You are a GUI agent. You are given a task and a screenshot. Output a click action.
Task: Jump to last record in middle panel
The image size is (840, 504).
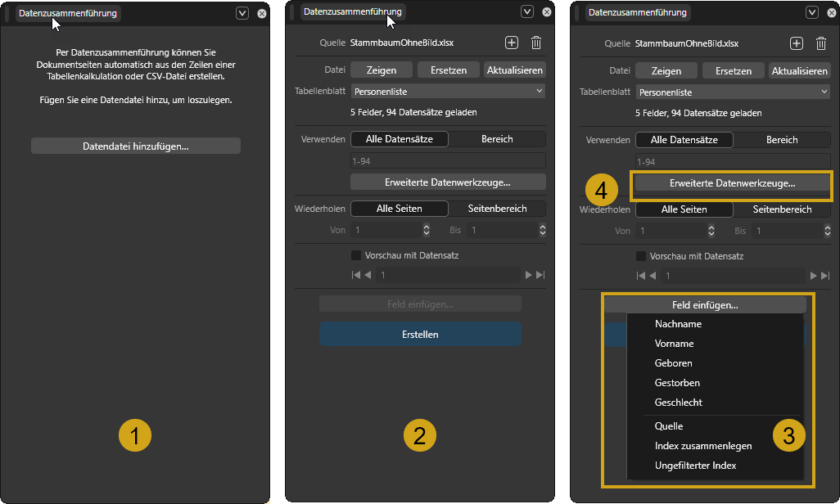coord(540,276)
